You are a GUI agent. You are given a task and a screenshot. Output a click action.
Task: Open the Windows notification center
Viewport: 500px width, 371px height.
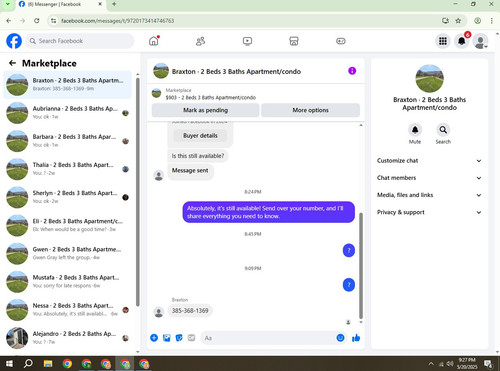pos(488,364)
